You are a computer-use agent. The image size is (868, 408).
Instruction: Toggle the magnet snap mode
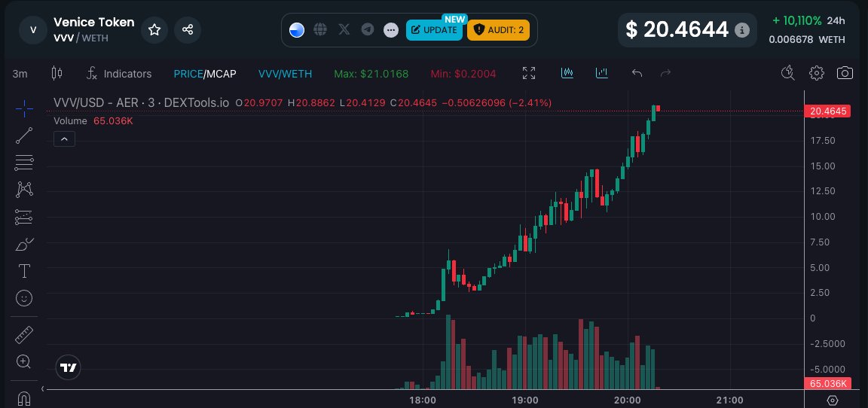(x=24, y=398)
